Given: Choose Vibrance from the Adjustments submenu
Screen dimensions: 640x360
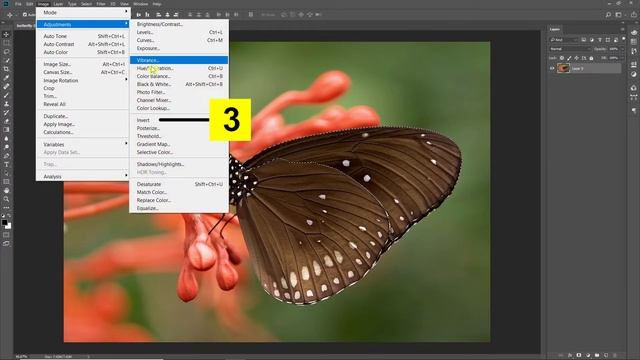Looking at the screenshot, I should click(179, 60).
